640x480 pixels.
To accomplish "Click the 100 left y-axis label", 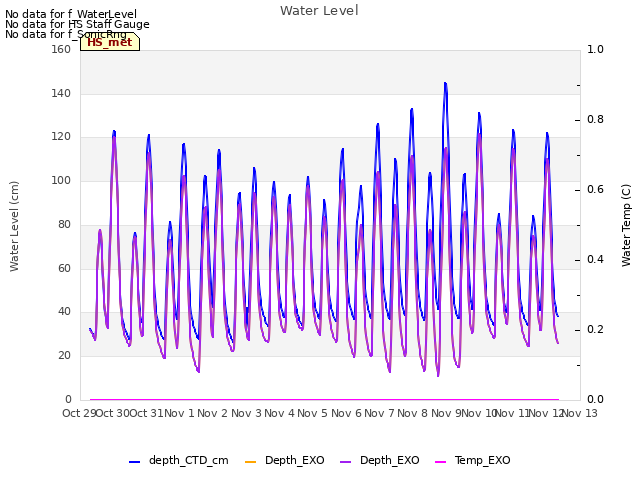I will (61, 180).
